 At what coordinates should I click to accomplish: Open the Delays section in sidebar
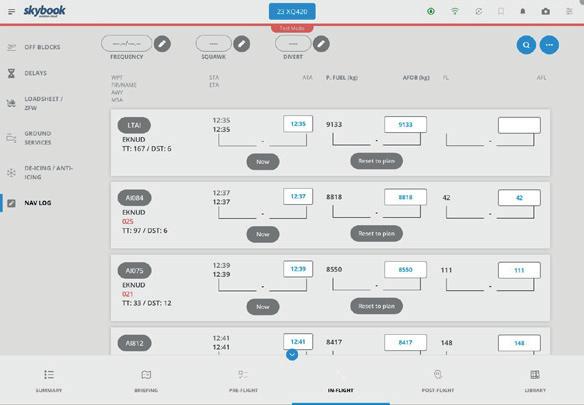(x=35, y=73)
